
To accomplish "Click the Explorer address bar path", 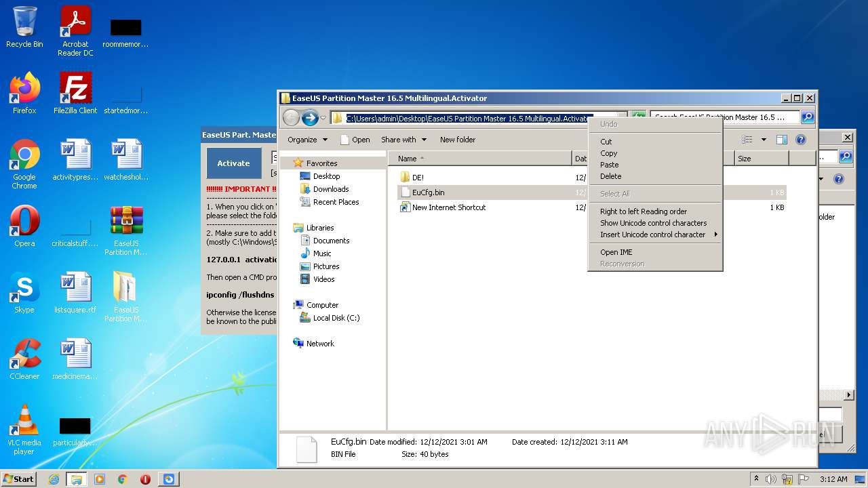I will [x=469, y=118].
